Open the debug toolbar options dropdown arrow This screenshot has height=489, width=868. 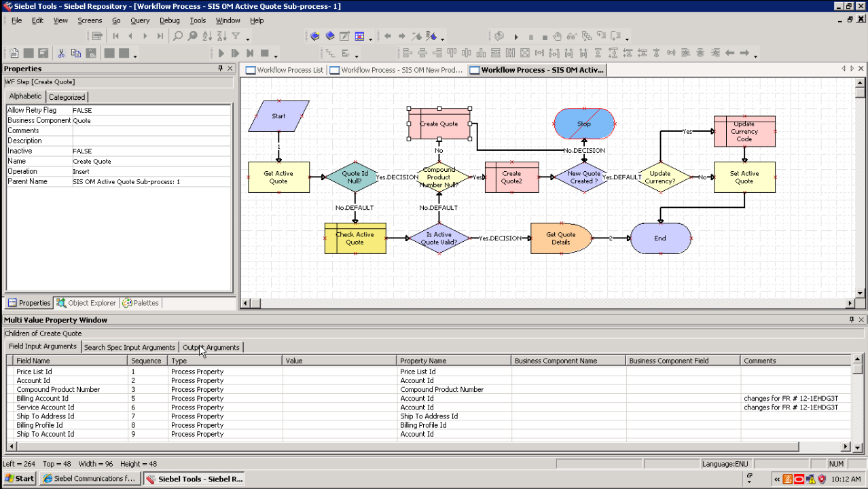click(x=627, y=39)
